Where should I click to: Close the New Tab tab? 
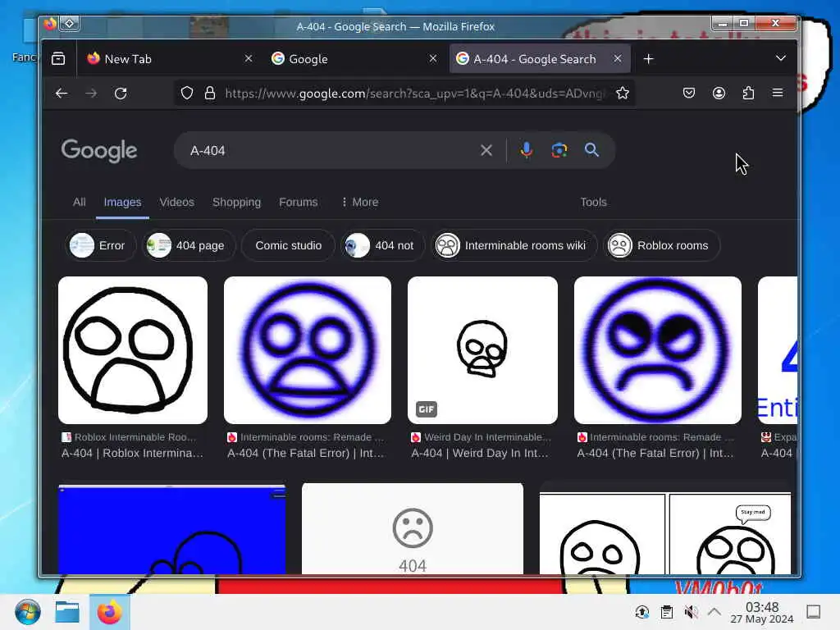248,58
